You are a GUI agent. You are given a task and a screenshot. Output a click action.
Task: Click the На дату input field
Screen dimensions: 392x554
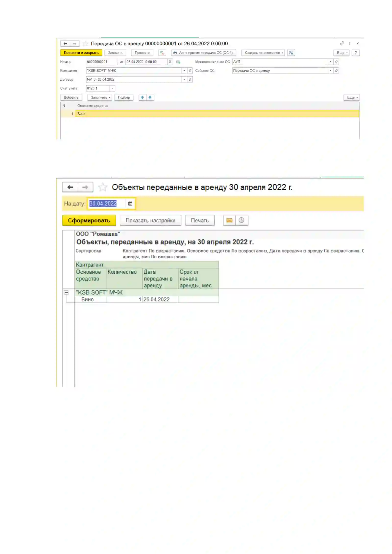[x=107, y=204]
